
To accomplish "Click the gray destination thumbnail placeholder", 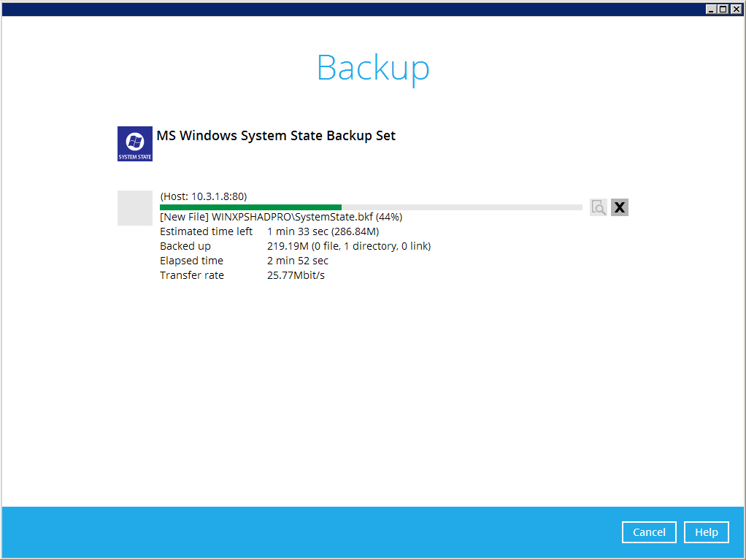I will (x=135, y=208).
